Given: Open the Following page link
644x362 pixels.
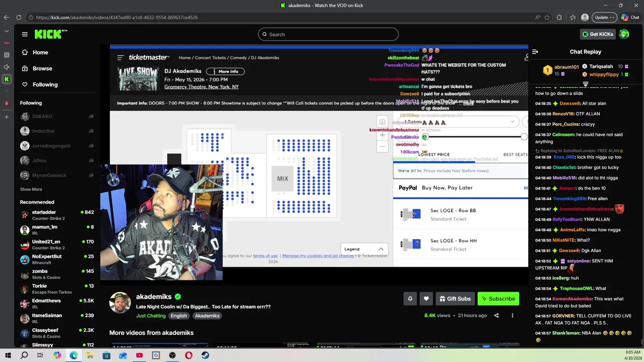Looking at the screenshot, I should (x=45, y=84).
